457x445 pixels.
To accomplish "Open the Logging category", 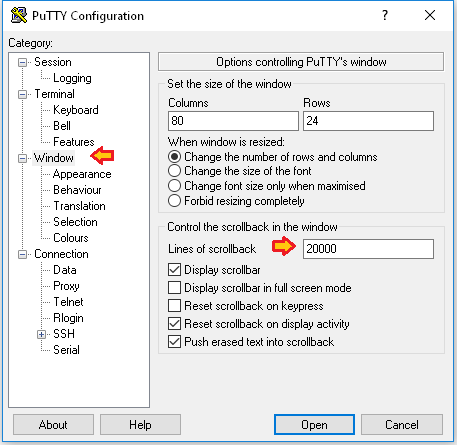I will pos(72,78).
